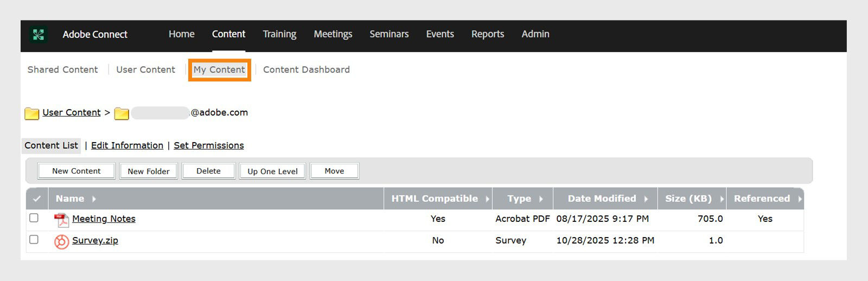Sort by Referenced column arrow
Screen dimensions: 868x281
coord(800,199)
